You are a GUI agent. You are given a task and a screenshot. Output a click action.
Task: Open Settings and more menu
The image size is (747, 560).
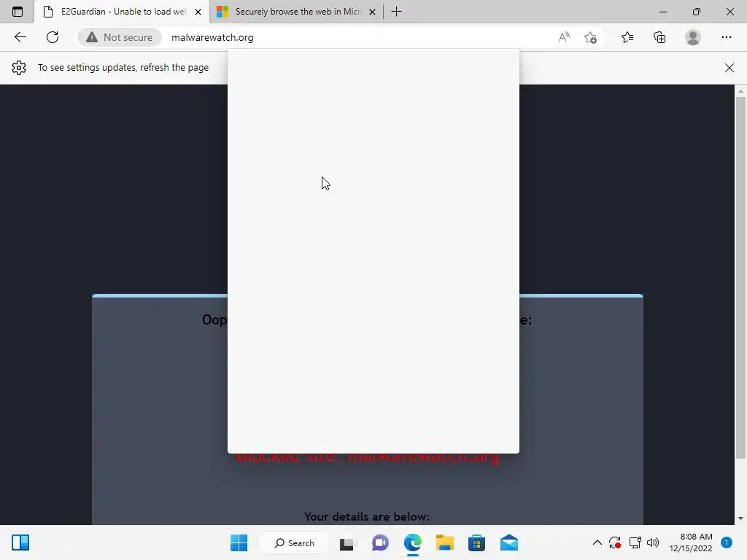pos(726,37)
